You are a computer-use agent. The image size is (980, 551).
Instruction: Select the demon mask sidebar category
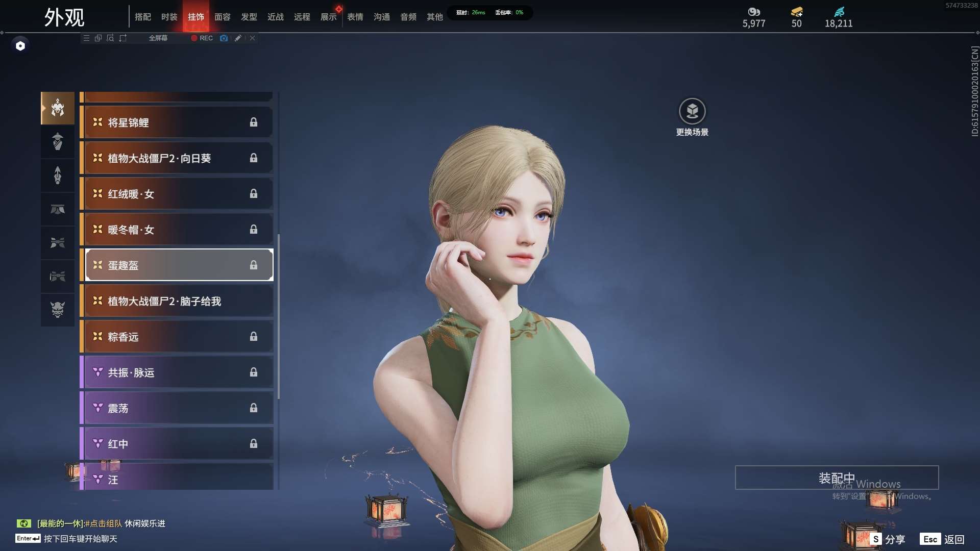[58, 310]
